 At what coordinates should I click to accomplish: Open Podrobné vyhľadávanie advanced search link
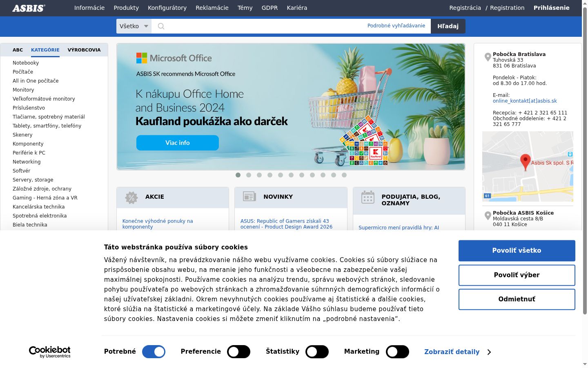(396, 26)
